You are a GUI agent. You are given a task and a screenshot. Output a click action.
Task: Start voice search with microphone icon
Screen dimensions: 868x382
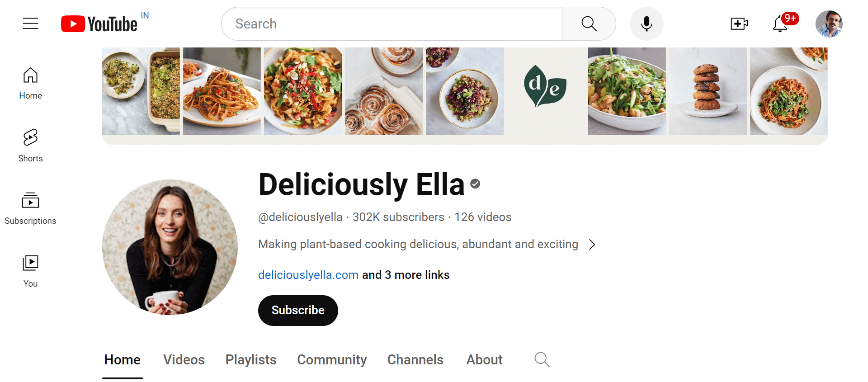(646, 24)
